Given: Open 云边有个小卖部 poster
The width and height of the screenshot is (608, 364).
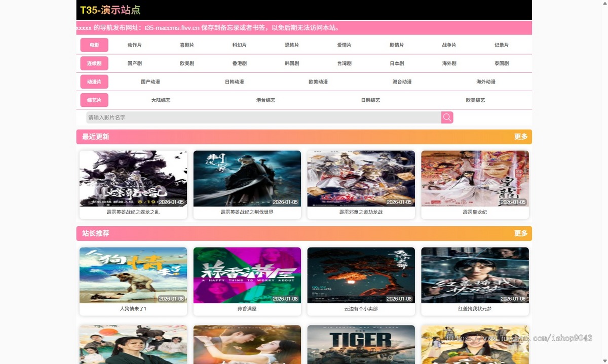Looking at the screenshot, I should coord(361,275).
